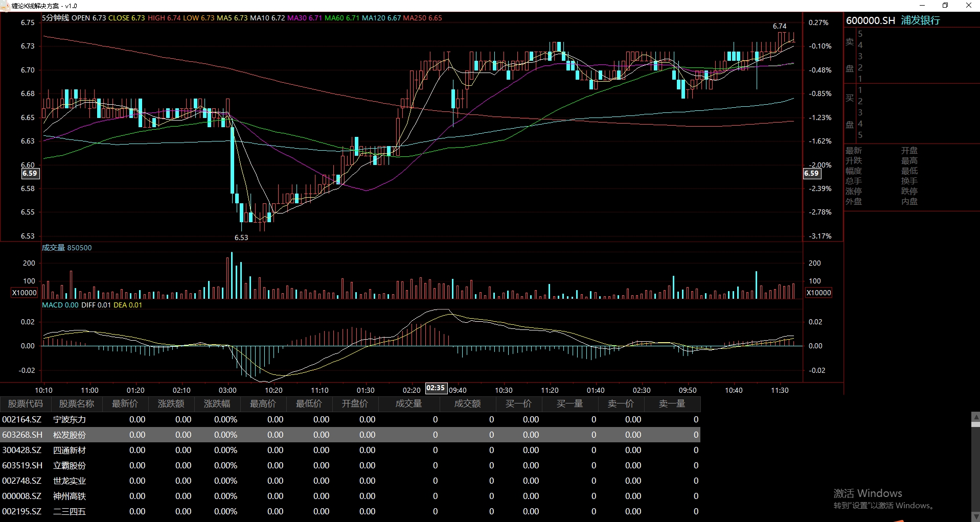Click 神州高铁 stock name
Screen dimensions: 980x522
[70, 496]
